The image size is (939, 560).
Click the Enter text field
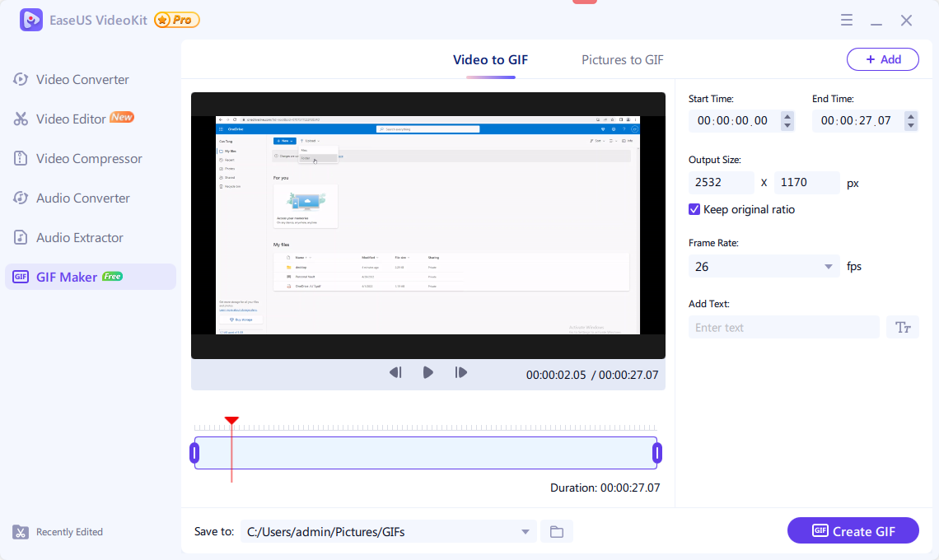784,328
